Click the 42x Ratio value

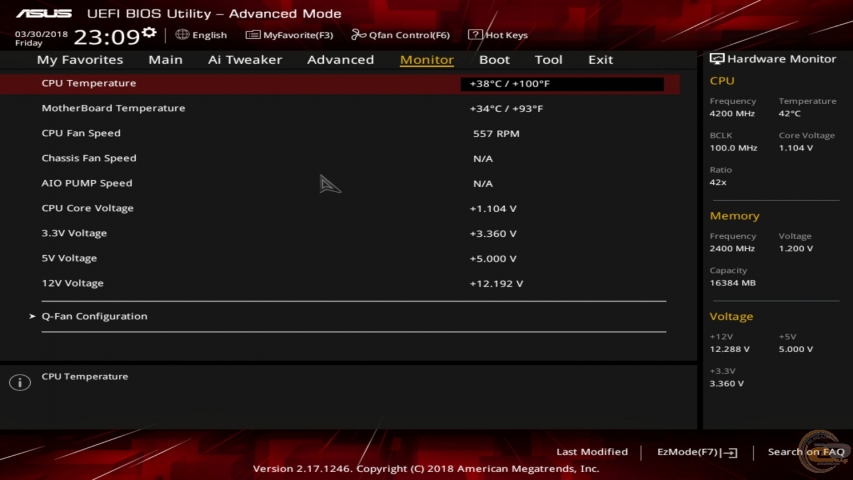pyautogui.click(x=718, y=182)
